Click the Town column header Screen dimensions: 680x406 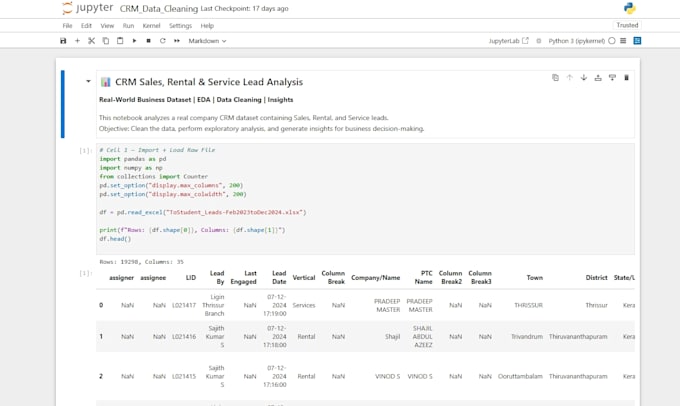535,278
